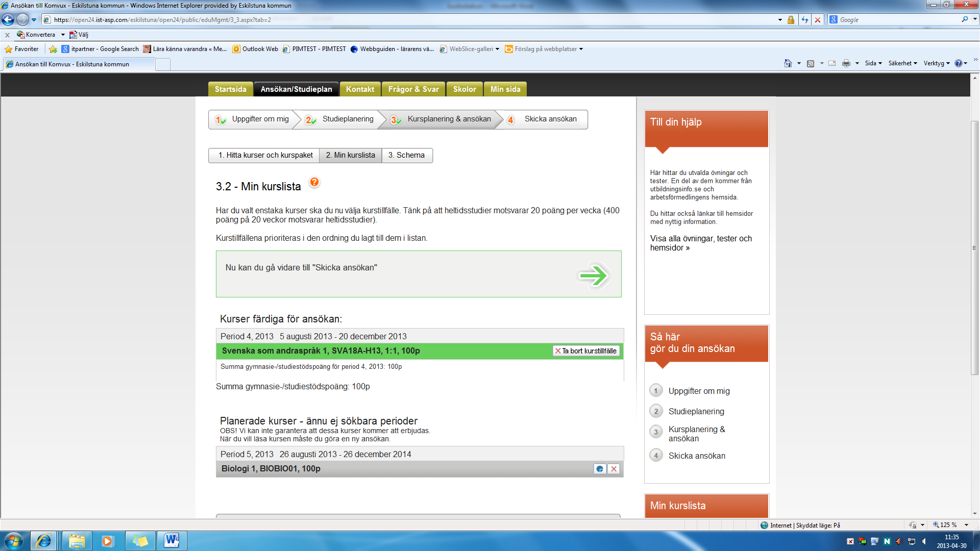The width and height of the screenshot is (980, 551).
Task: Open itpartner - Google Search favorite
Action: coord(100,49)
